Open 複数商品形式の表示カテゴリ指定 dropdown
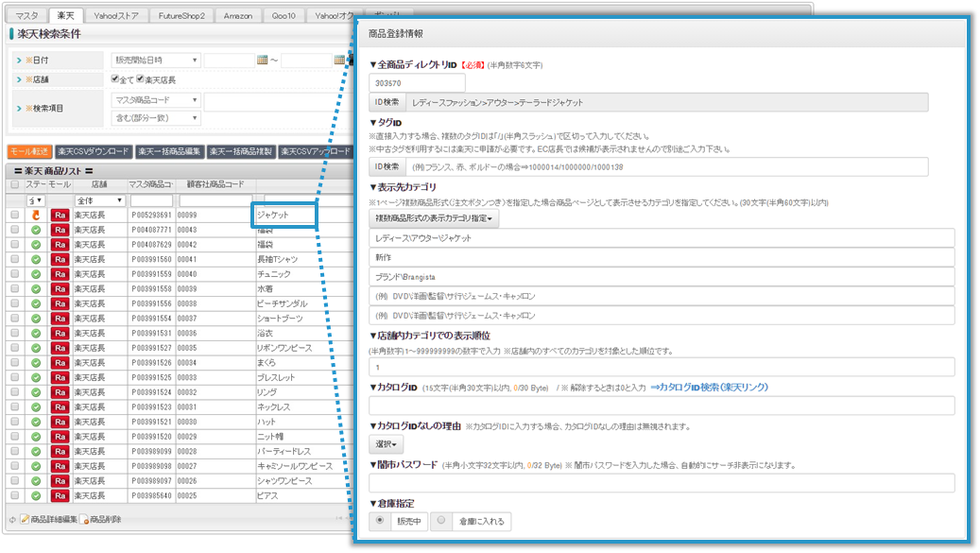The width and height of the screenshot is (980, 553). (434, 218)
